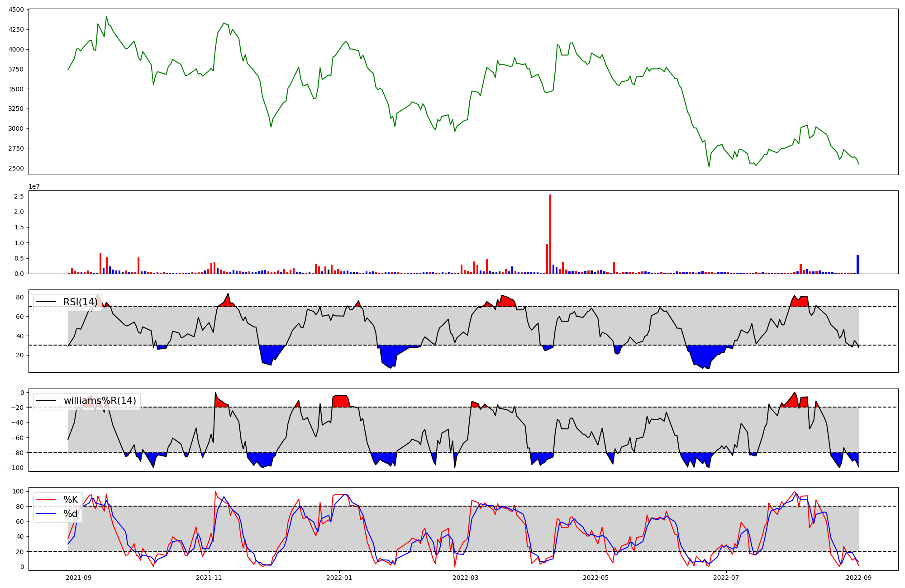
Task: Click the 2021-09 x-axis date label
Action: (x=79, y=578)
